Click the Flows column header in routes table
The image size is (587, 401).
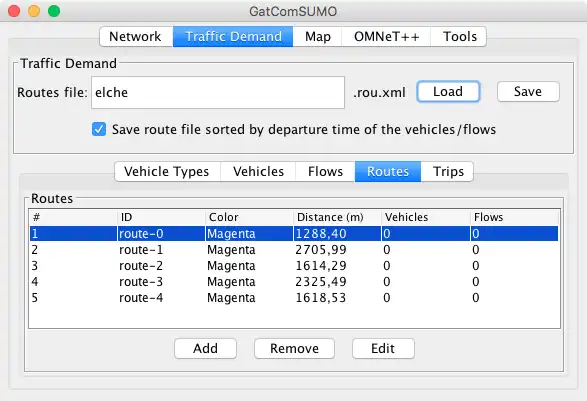[x=514, y=217]
